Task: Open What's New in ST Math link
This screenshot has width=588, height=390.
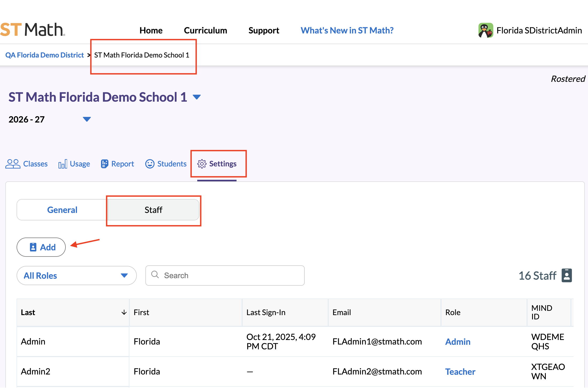Action: coord(347,30)
